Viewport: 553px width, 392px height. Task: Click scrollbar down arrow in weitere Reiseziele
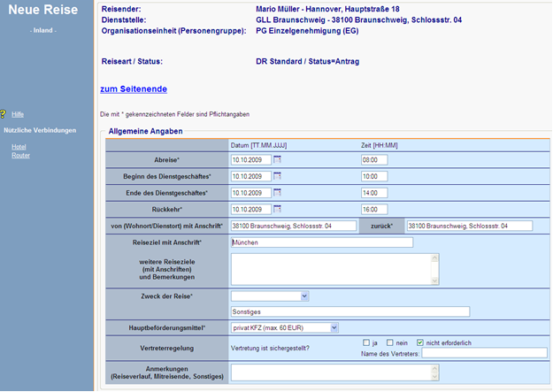(434, 281)
